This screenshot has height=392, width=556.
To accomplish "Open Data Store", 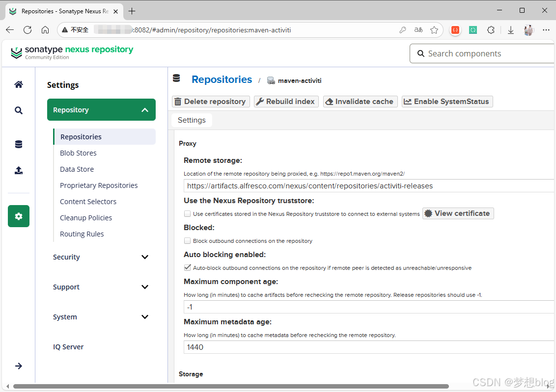I will coord(77,169).
